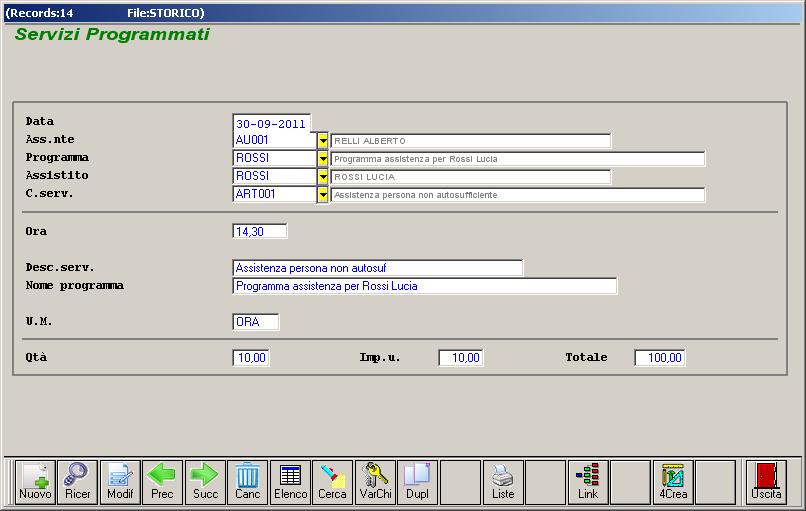Click the Qtà quantity field
This screenshot has height=511, width=806.
point(251,358)
